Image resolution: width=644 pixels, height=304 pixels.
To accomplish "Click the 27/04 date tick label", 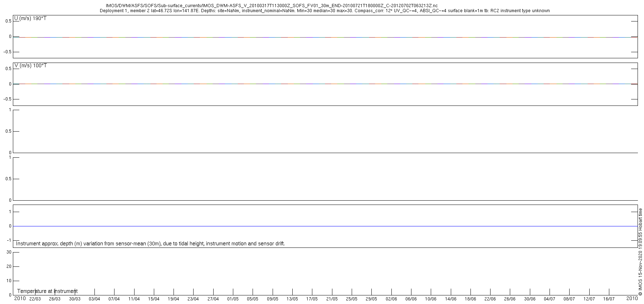I will [213, 299].
